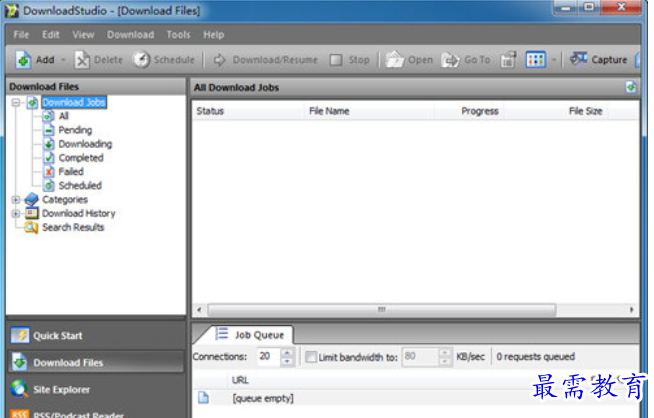Click the Delete toolbar button
This screenshot has width=654, height=418.
click(99, 60)
